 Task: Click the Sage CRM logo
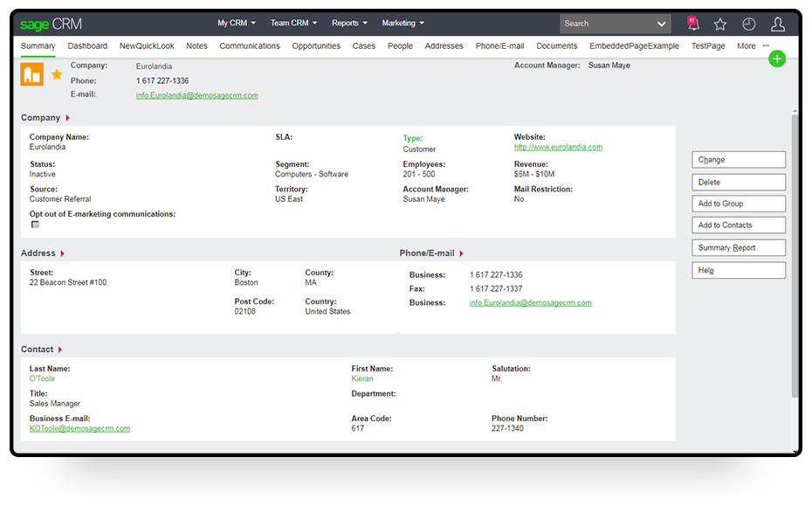51,24
